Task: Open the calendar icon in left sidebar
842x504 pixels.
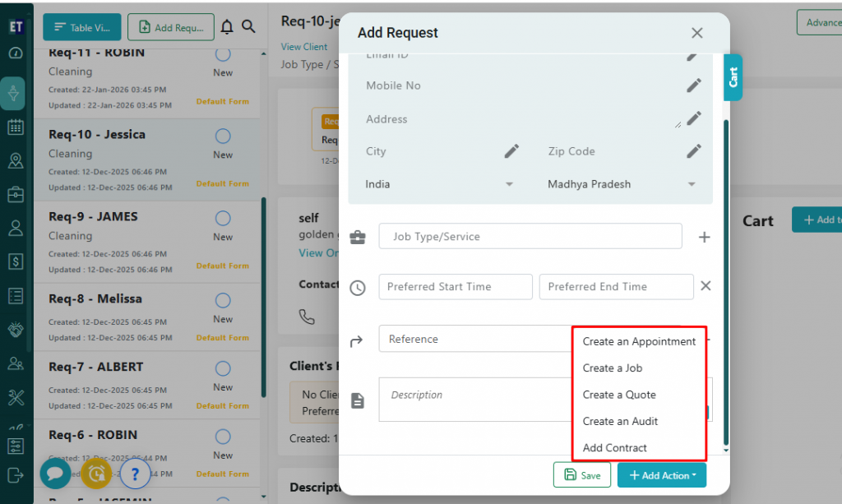Action: 15,127
